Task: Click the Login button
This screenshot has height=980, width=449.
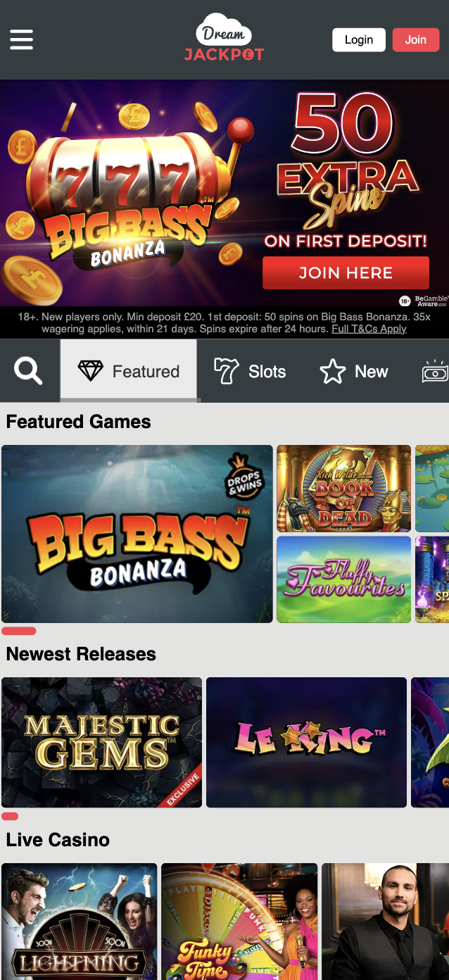Action: click(359, 39)
